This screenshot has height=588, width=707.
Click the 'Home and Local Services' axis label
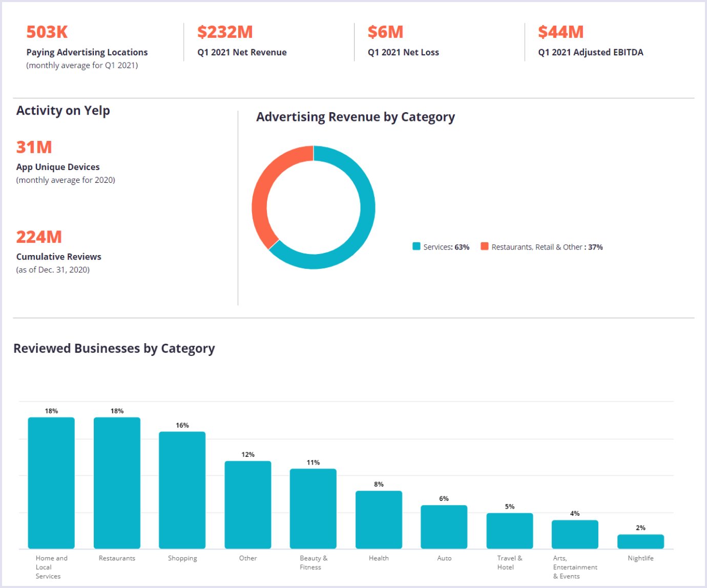pos(51,567)
